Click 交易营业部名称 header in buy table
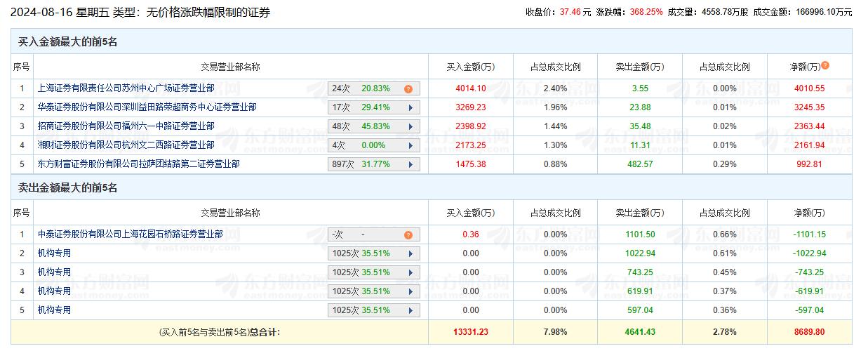The width and height of the screenshot is (868, 351). (x=231, y=67)
